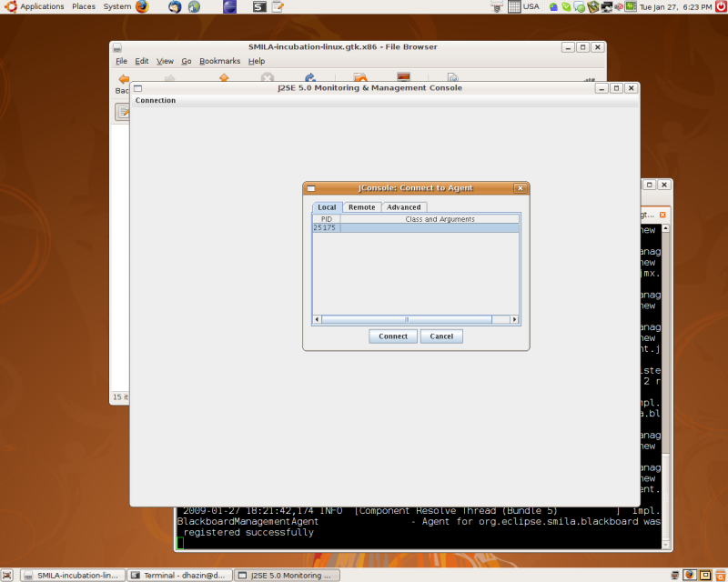Select the J2SE 5.0 Monitoring taskbar button
The width and height of the screenshot is (728, 582).
point(287,576)
